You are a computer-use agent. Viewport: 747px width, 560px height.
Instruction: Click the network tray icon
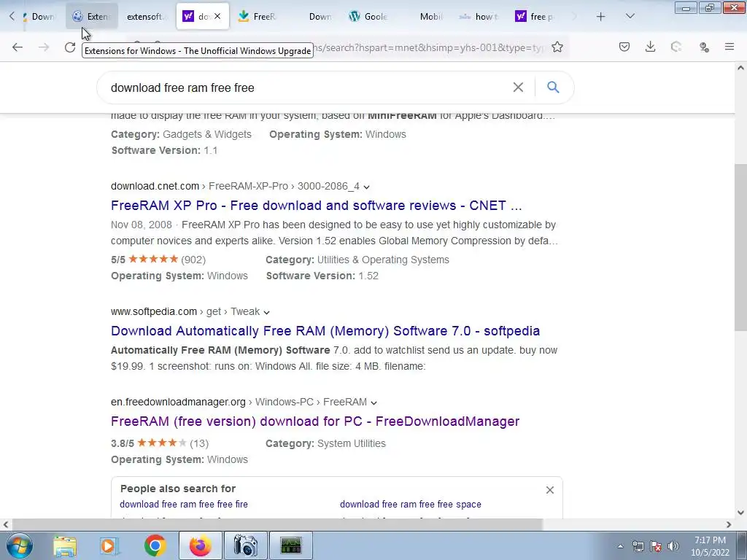638,546
